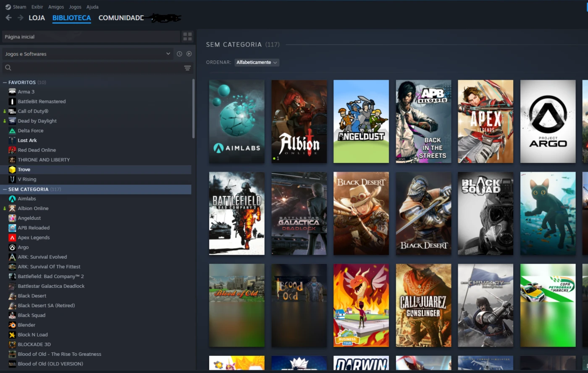Click Red Dead Online icon

tap(12, 150)
